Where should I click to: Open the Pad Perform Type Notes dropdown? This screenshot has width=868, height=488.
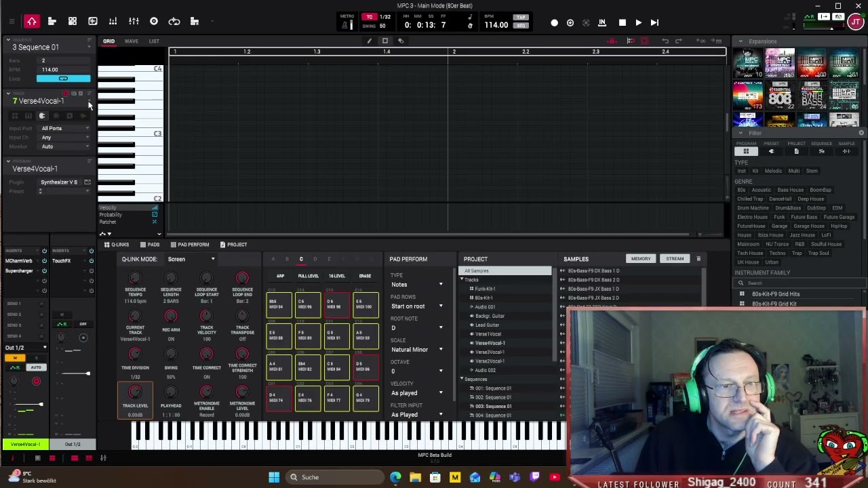416,285
